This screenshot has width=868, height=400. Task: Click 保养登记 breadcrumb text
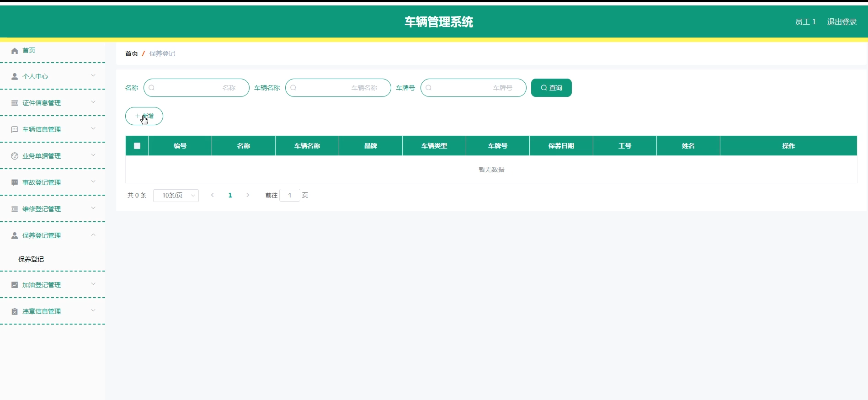click(x=162, y=53)
